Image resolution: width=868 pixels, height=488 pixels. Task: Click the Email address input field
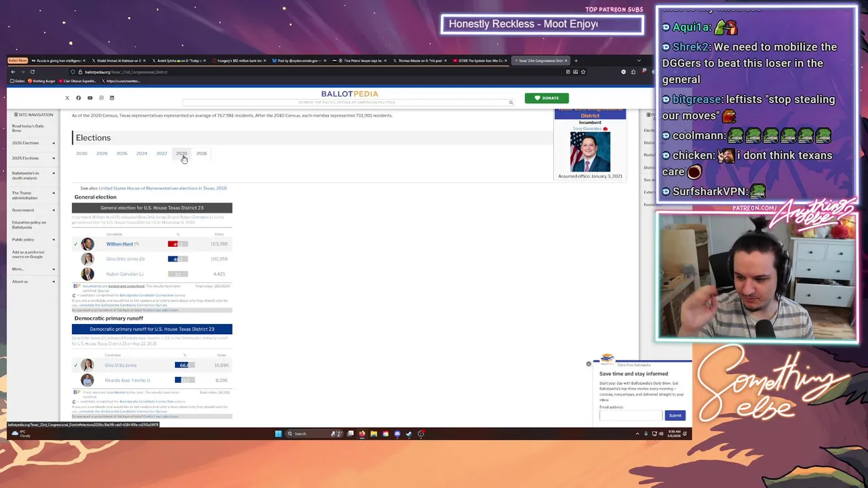click(x=630, y=415)
